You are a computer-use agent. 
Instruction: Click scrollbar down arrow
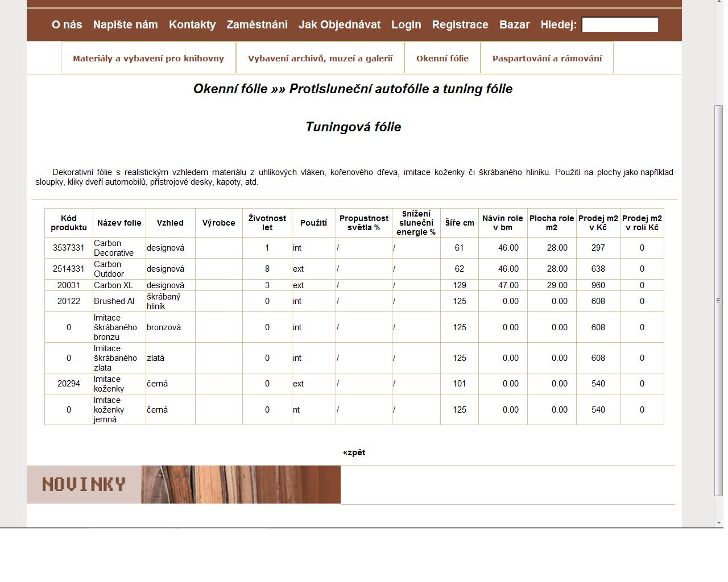coord(719,522)
